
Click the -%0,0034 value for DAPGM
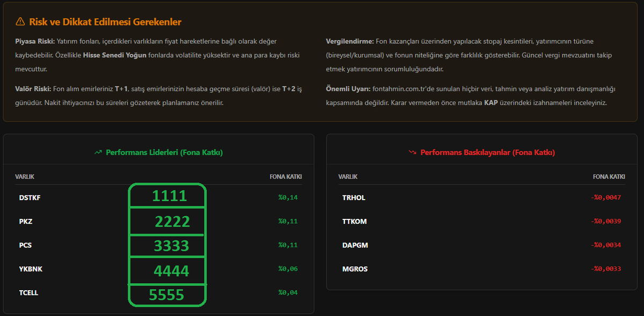point(605,245)
